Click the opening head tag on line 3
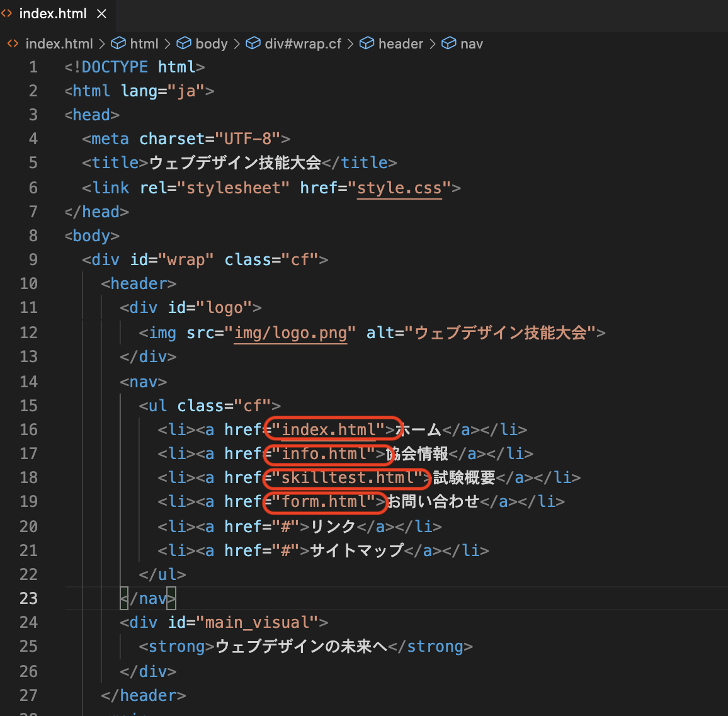Image resolution: width=728 pixels, height=716 pixels. click(x=92, y=115)
